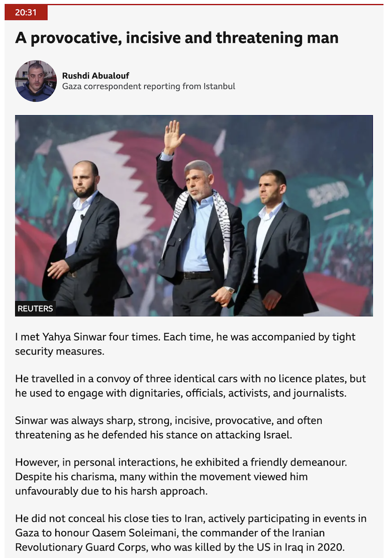Click paragraph starting 'Sinwar was always sharp'
Image resolution: width=392 pixels, height=558 pixels.
point(168,427)
